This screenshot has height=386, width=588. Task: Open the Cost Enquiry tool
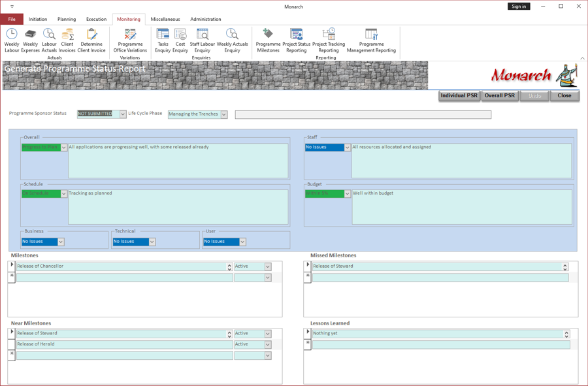click(x=180, y=40)
